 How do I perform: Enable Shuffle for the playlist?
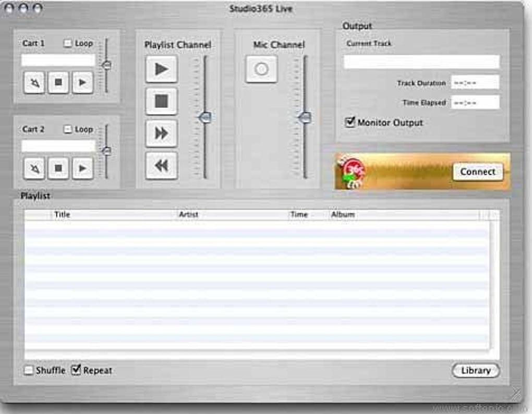tap(29, 370)
